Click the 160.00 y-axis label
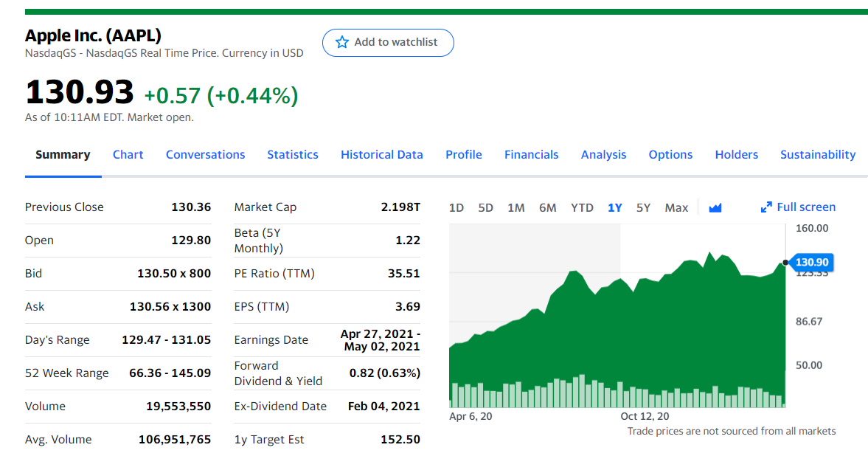868x470 pixels. [811, 229]
